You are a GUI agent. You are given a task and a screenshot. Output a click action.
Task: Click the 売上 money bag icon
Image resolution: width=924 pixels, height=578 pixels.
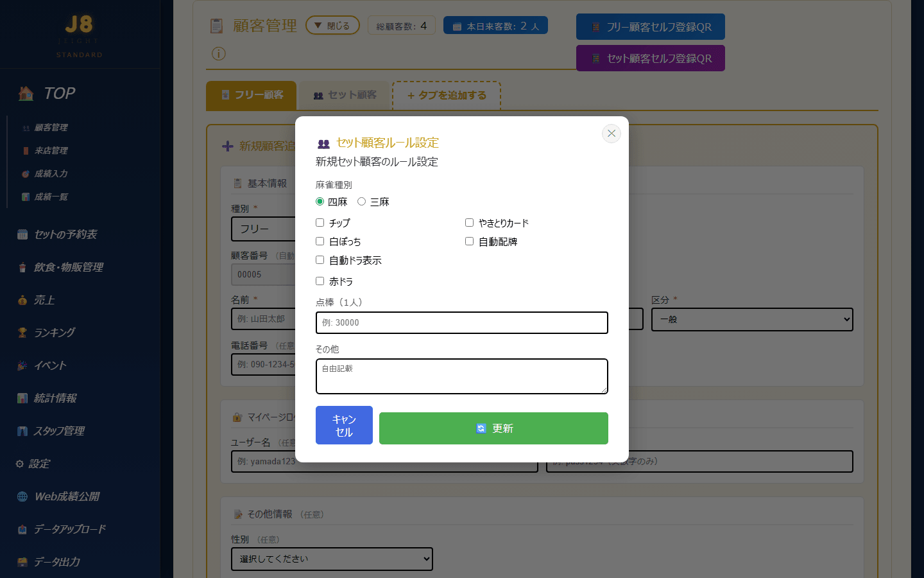click(x=22, y=300)
